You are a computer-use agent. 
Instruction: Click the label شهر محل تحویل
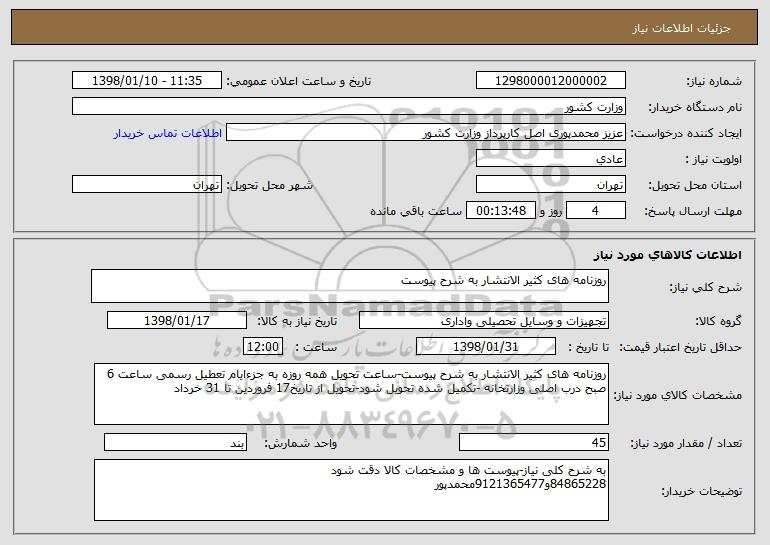tap(269, 185)
